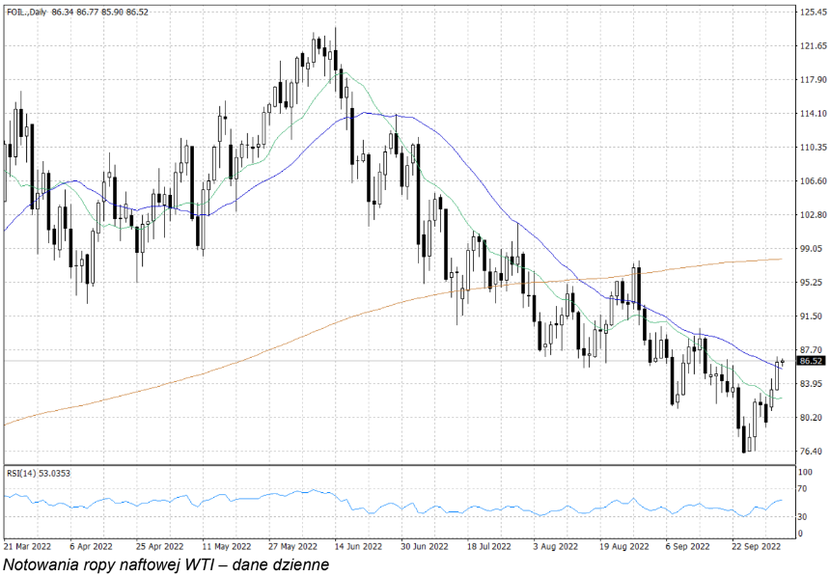Select the 21 Mar 2022 date label
The image size is (830, 577).
28,547
